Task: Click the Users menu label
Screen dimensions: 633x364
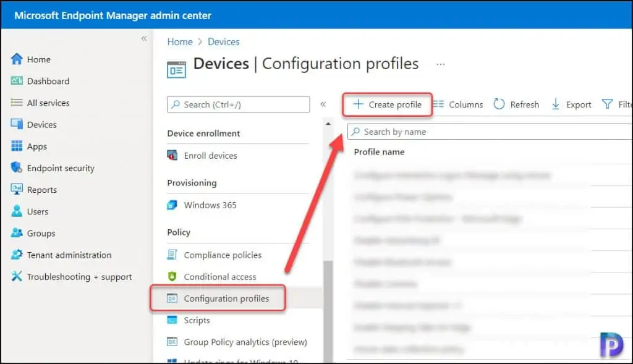Action: point(38,211)
